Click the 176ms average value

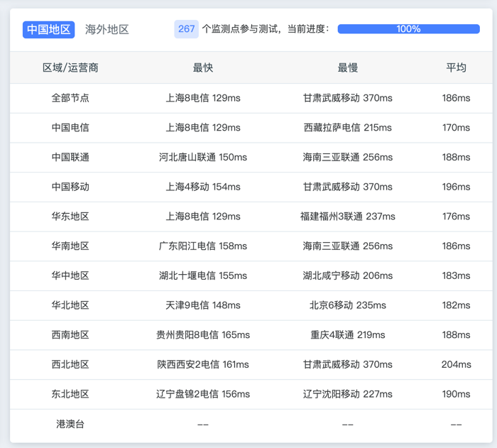pos(456,217)
